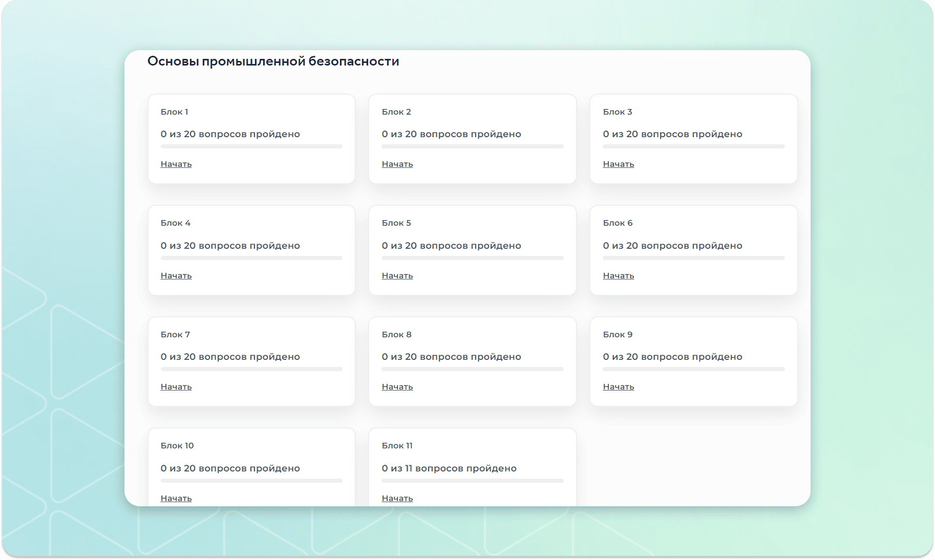
Task: Open Блок 10 with its Начать link
Action: tap(176, 498)
